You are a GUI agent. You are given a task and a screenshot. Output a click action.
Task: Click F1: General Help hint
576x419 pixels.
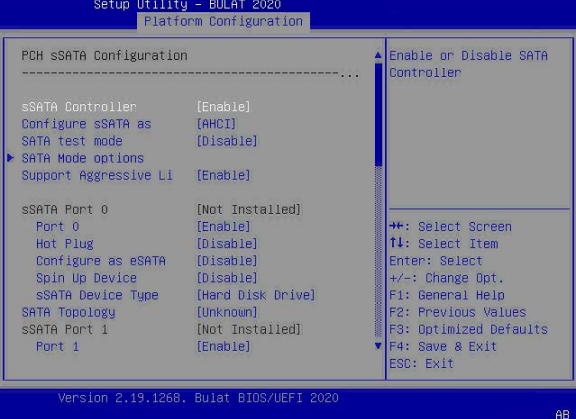pyautogui.click(x=447, y=295)
